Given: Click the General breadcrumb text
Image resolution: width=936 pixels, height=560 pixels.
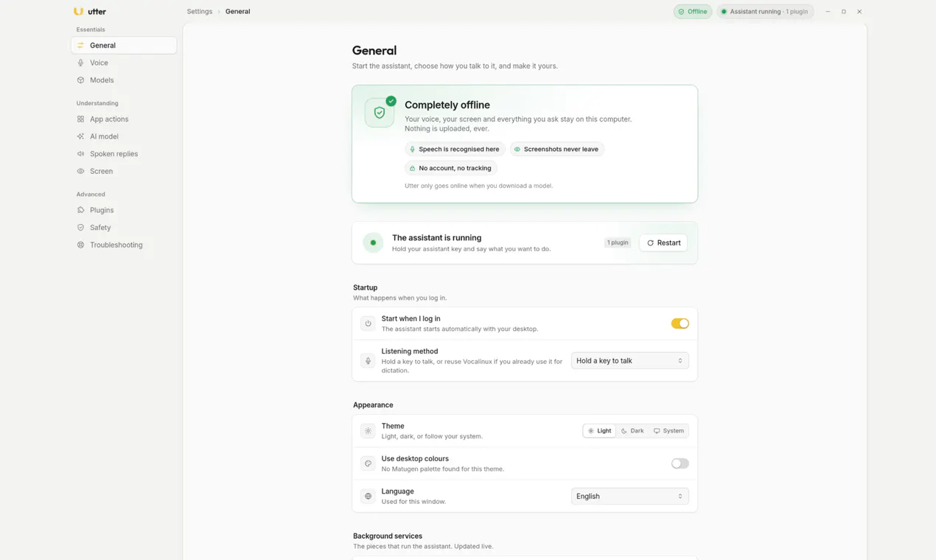Looking at the screenshot, I should pyautogui.click(x=237, y=12).
